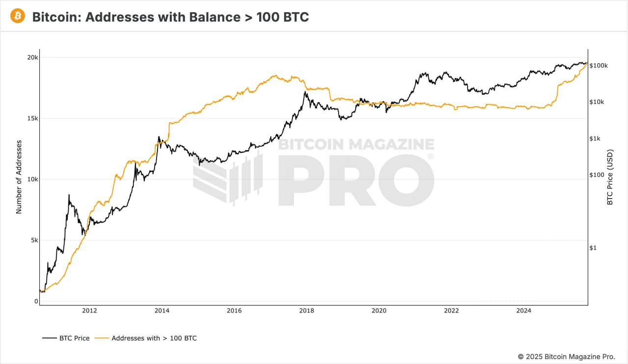Click the orange Addresses legend line swatch
This screenshot has width=628, height=364.
click(x=102, y=338)
